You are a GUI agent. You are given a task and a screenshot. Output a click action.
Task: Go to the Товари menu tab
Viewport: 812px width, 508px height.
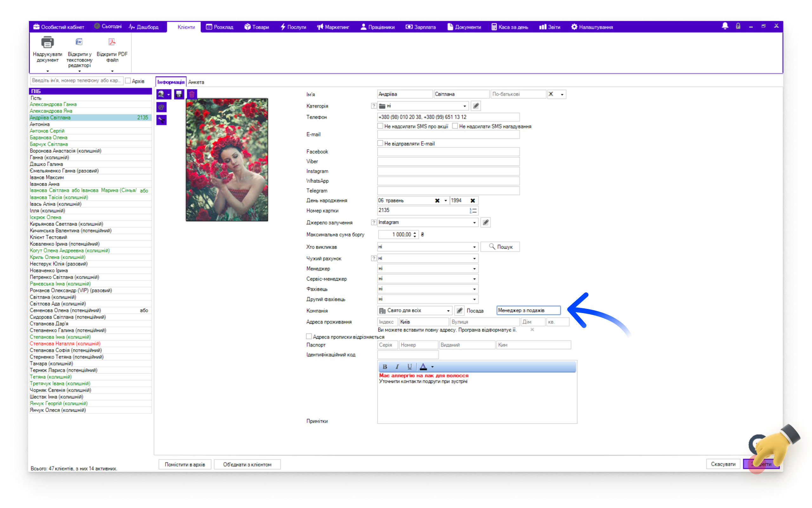pyautogui.click(x=257, y=27)
